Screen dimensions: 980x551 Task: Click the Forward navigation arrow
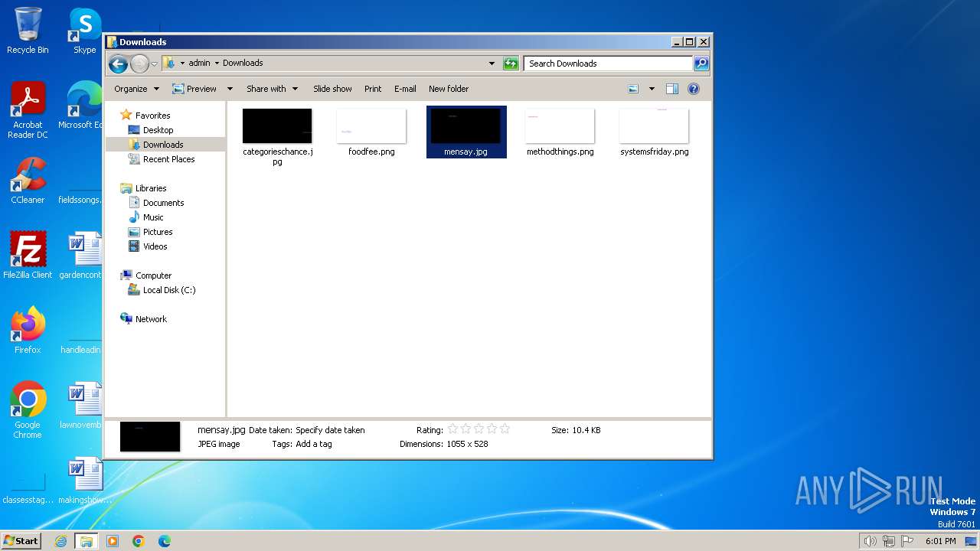[x=139, y=64]
